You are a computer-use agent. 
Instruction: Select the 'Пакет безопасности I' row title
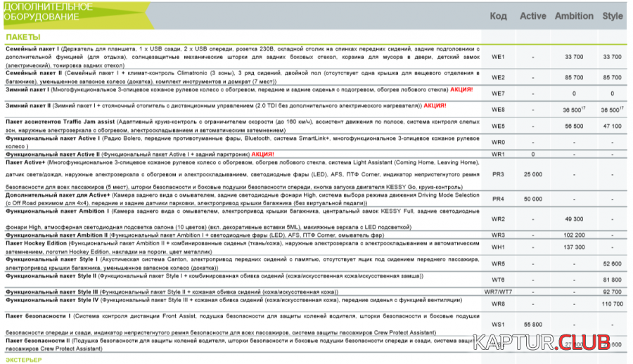(x=38, y=316)
